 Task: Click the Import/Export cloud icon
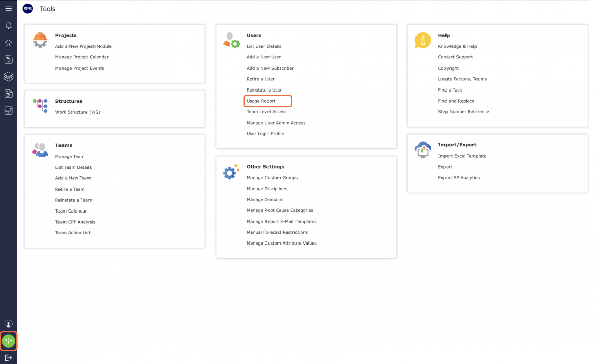[x=423, y=150]
